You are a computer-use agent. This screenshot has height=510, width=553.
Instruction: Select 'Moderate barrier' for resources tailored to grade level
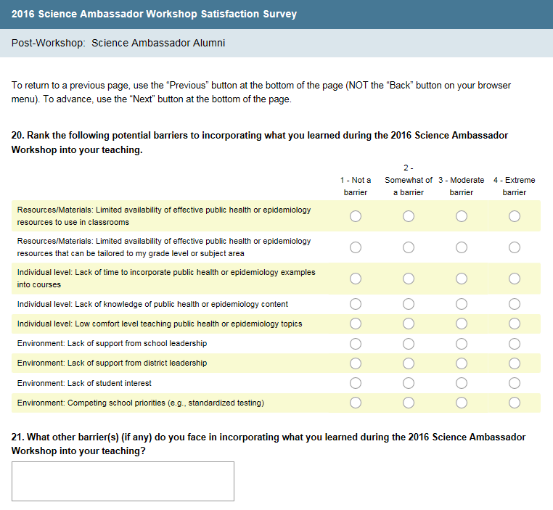(x=461, y=247)
